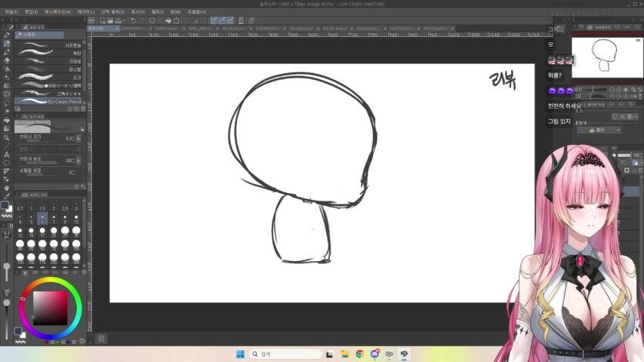The image size is (644, 362).
Task: Click the Navigator canvas thumbnail
Action: point(606,57)
